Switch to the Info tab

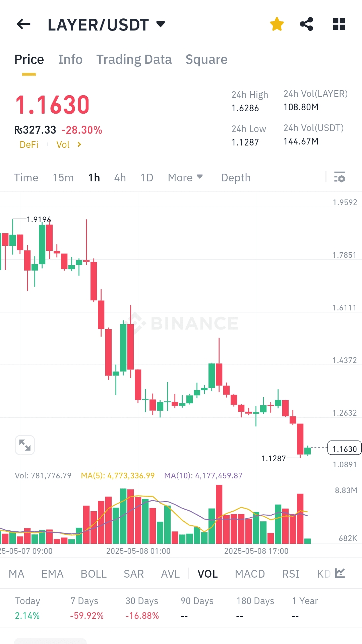(x=70, y=59)
